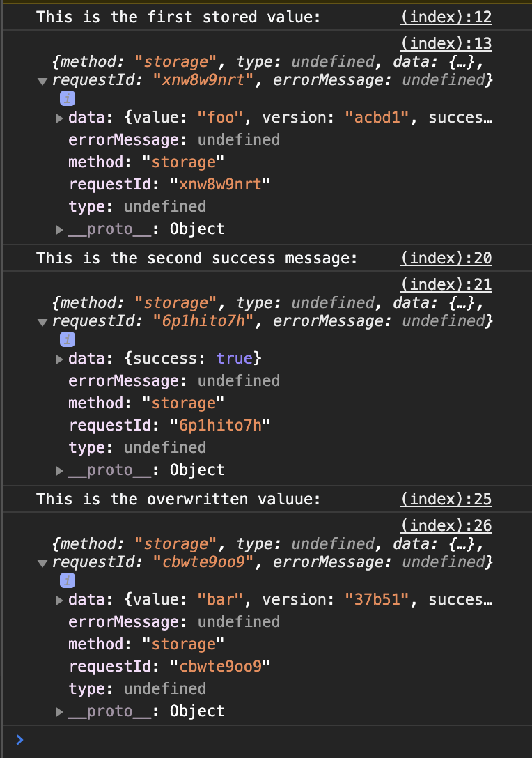
Task: Open source link (index):12
Action: [446, 17]
